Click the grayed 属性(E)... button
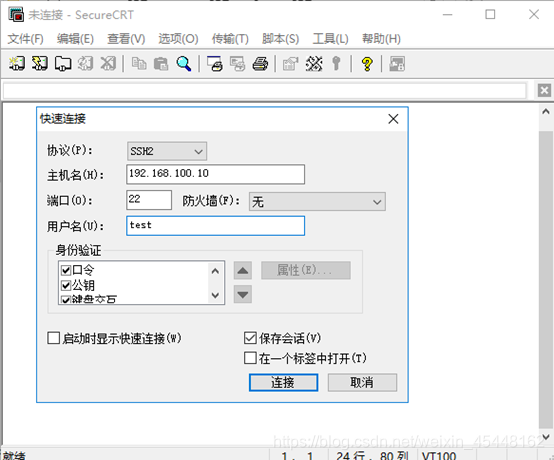554x460 pixels. pyautogui.click(x=306, y=270)
